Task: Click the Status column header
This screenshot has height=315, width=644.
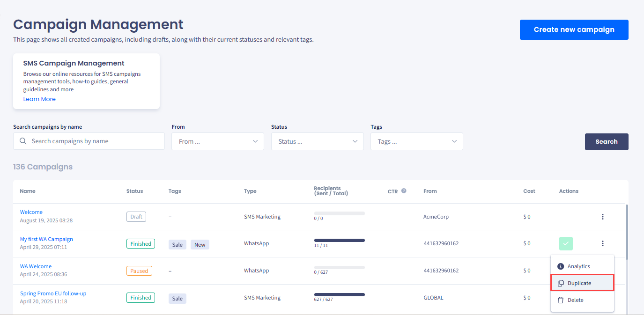Action: [x=135, y=191]
